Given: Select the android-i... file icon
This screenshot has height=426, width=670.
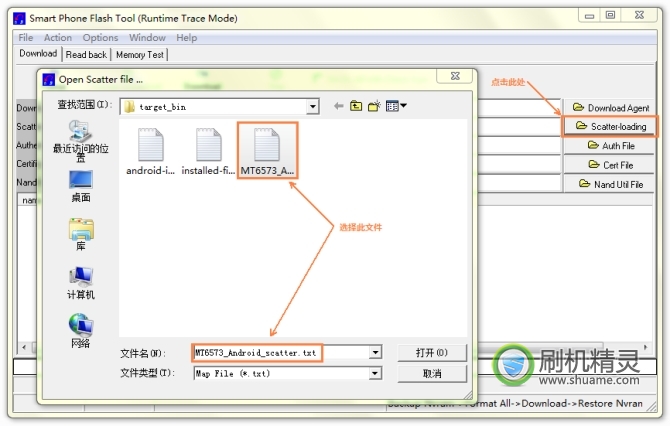Looking at the screenshot, I should click(150, 151).
